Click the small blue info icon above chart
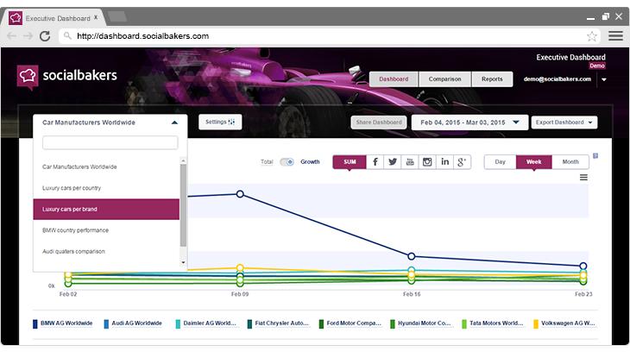630x364 pixels. (x=595, y=156)
